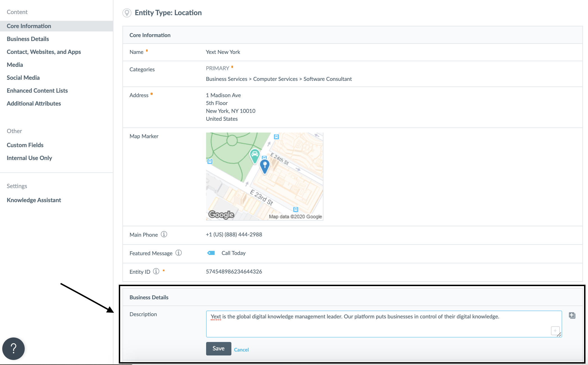Open the Custom Fields section
Viewport: 588px width, 365px height.
click(x=25, y=145)
